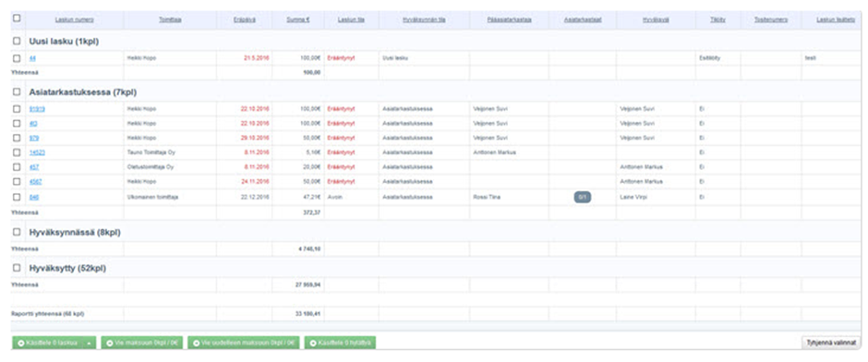
Task: Open invoice number 979 link
Action: coord(34,138)
